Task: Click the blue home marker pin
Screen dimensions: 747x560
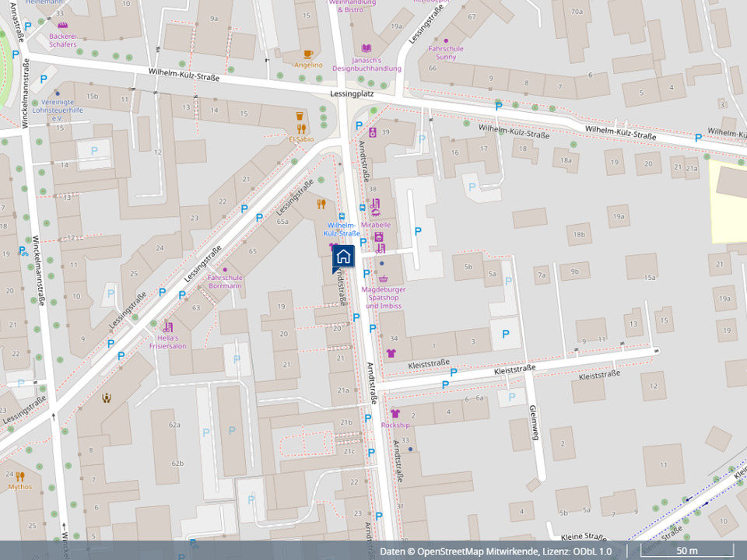Action: point(343,257)
